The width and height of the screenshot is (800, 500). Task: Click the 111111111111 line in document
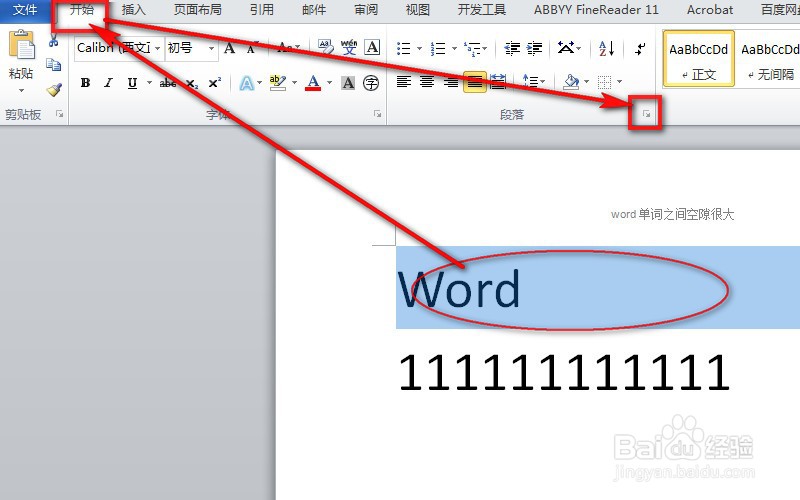[x=563, y=372]
